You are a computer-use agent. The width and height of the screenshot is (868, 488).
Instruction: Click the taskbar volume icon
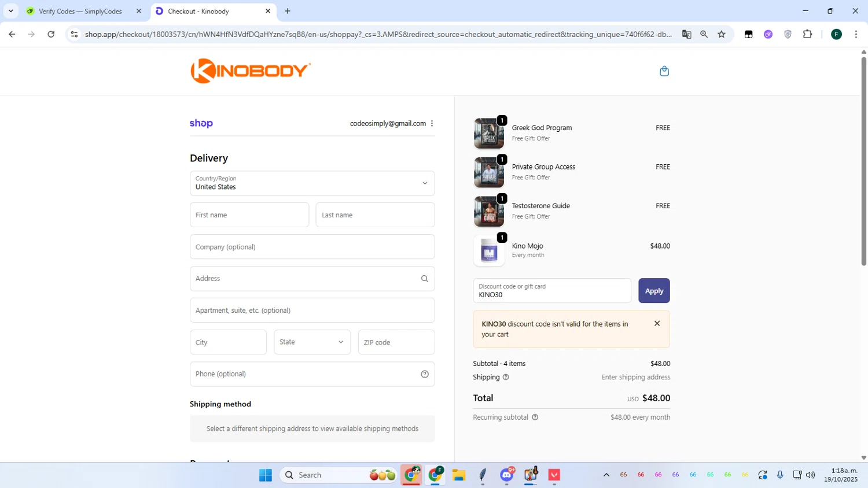[x=811, y=475]
